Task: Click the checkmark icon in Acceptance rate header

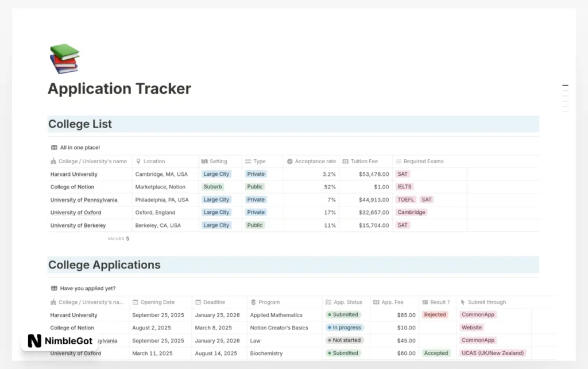Action: pos(289,162)
